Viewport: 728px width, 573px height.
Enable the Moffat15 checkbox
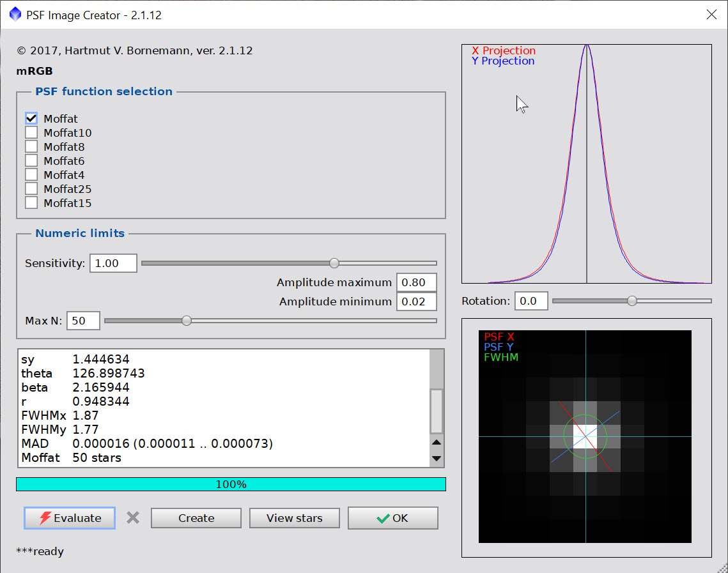click(x=31, y=202)
